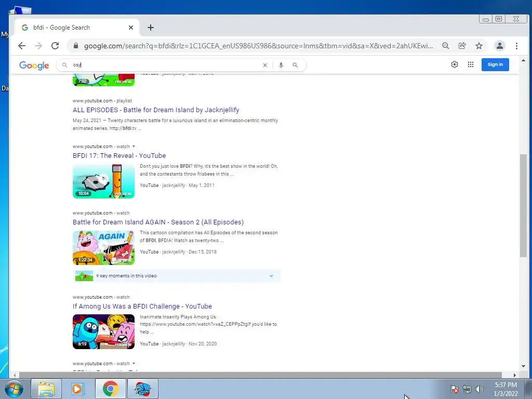The height and width of the screenshot is (399, 532).
Task: Open network status tray icon
Action: [x=467, y=389]
